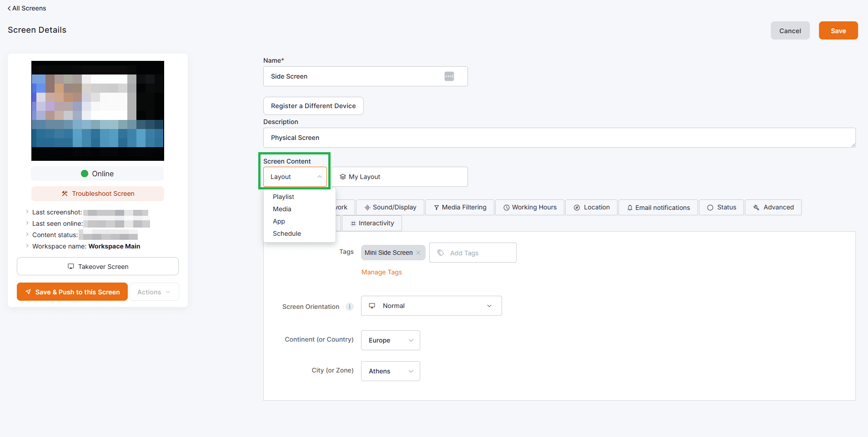Choose Media from the content dropdown
Screen dimensions: 868x437
[x=282, y=209]
